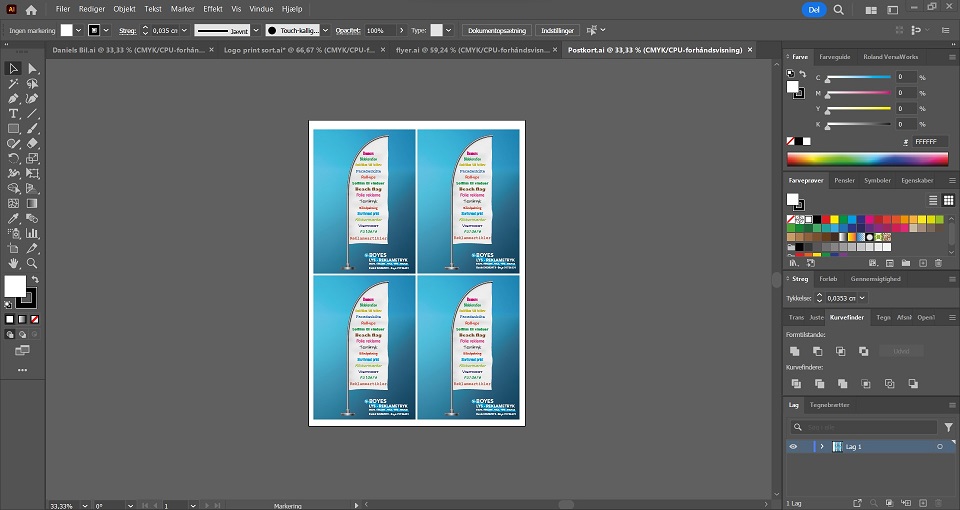The height and width of the screenshot is (510, 960).
Task: Open the Objekt menu
Action: coord(124,9)
